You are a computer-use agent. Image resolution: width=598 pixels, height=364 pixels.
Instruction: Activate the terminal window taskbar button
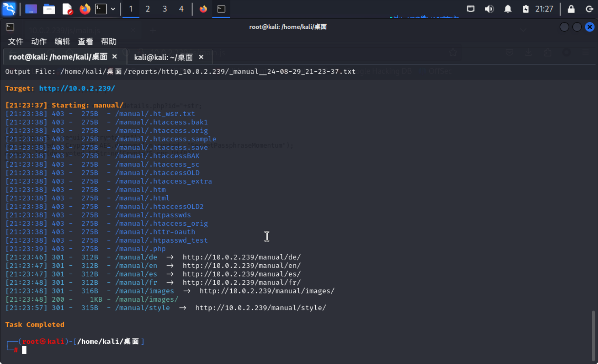[221, 9]
